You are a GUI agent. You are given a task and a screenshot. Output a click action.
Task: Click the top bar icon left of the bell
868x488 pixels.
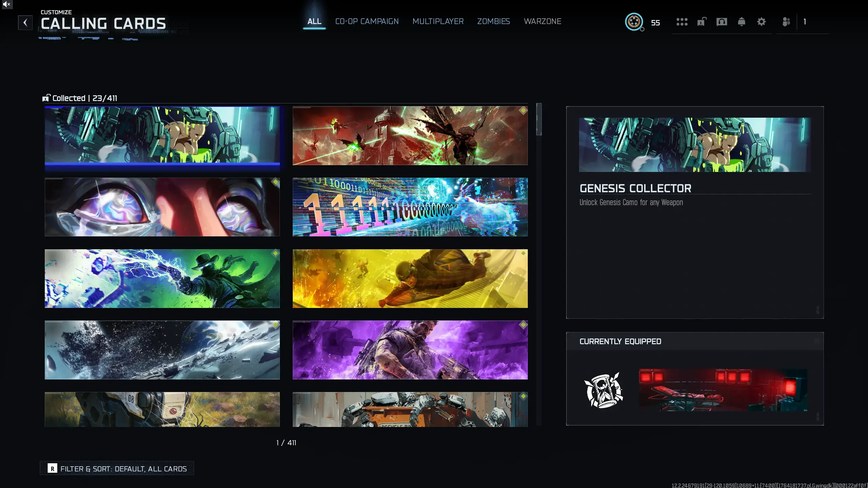click(x=721, y=22)
